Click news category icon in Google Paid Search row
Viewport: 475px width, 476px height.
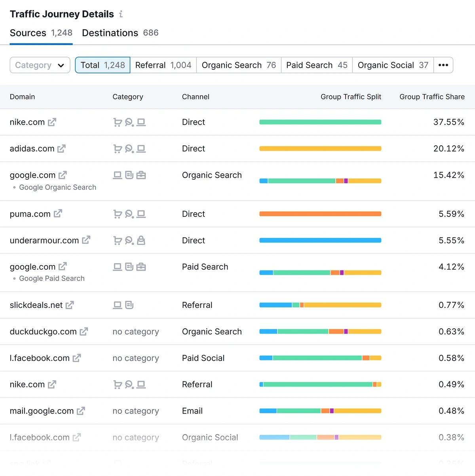click(x=129, y=267)
